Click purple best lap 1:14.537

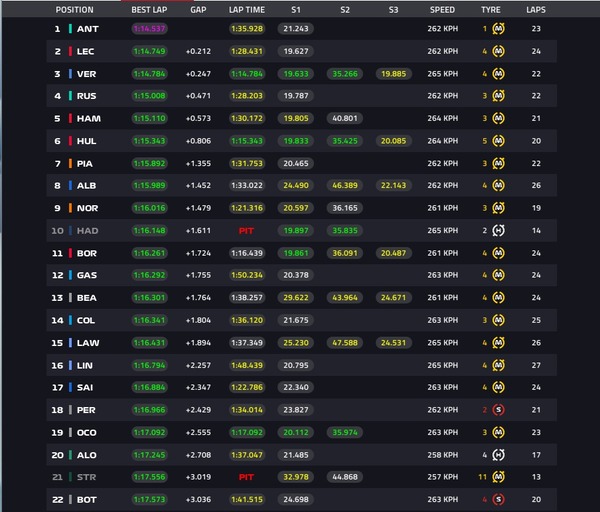point(149,29)
